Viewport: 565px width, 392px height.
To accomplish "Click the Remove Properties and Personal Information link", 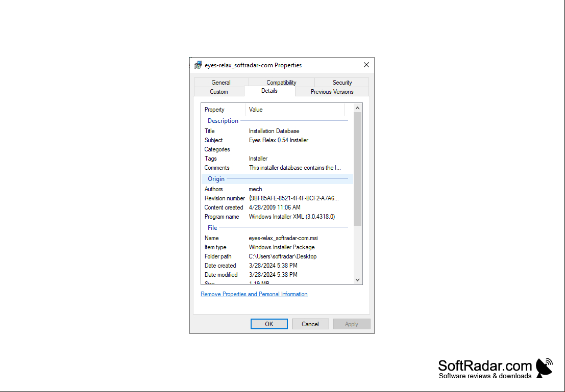I will (x=254, y=294).
